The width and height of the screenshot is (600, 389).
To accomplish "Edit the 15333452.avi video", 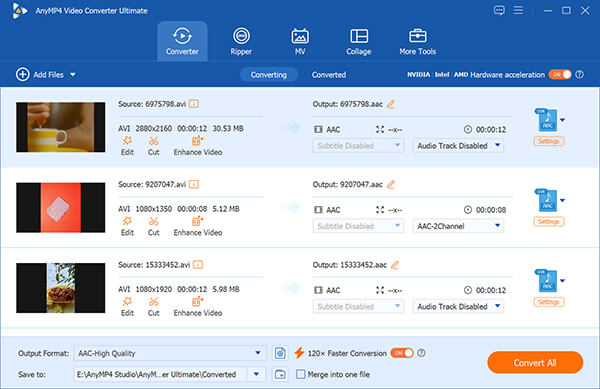I will pyautogui.click(x=127, y=306).
